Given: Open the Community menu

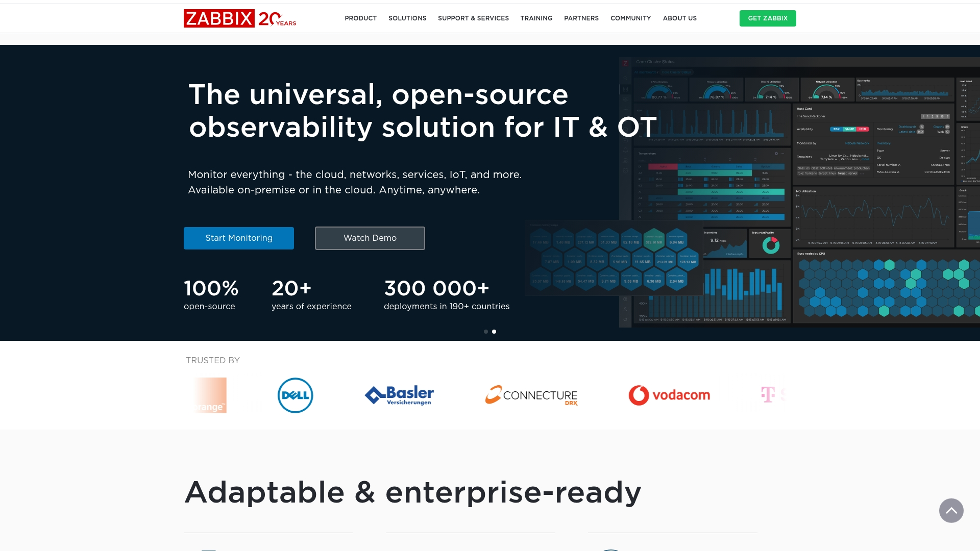Looking at the screenshot, I should [630, 18].
